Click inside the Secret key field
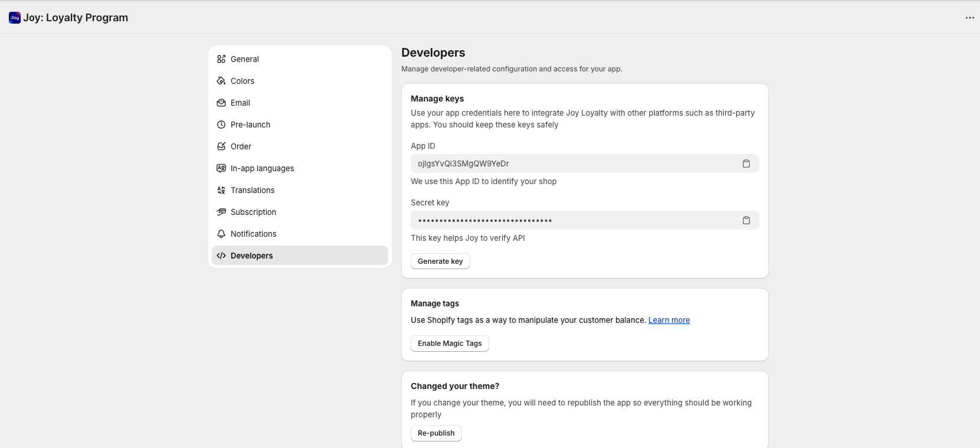The image size is (980, 448). tap(572, 220)
